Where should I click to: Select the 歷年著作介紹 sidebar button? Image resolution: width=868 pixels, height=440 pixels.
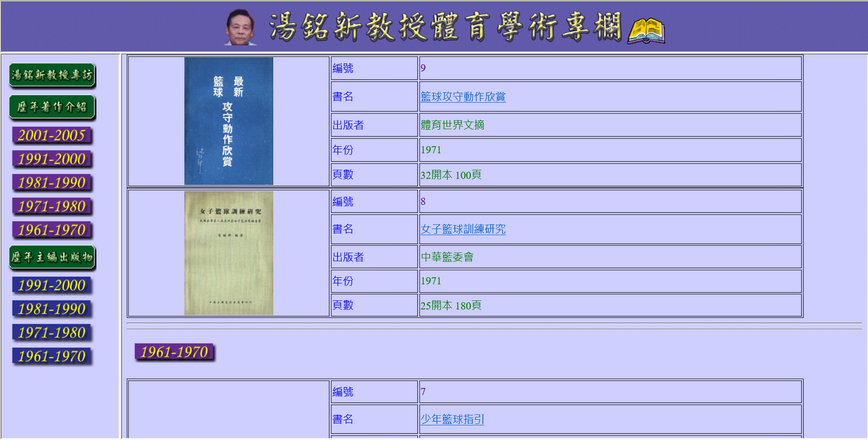pos(52,107)
